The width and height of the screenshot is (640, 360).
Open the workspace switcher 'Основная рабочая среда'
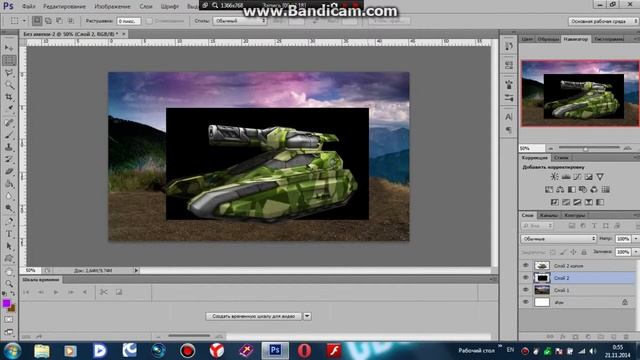603,21
